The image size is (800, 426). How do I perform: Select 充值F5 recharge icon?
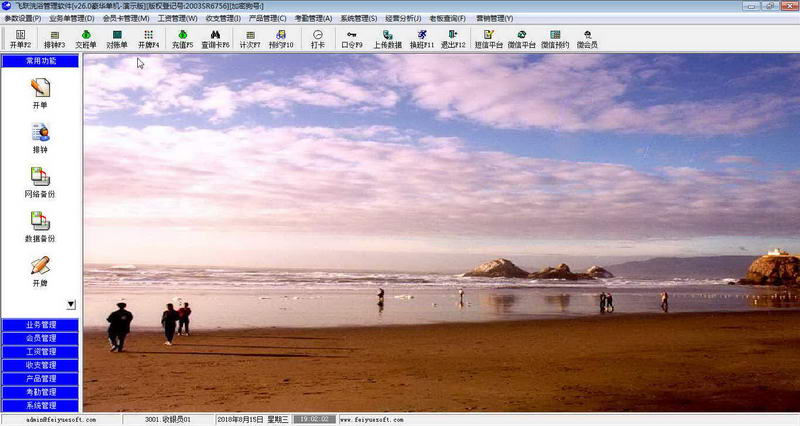coord(183,39)
